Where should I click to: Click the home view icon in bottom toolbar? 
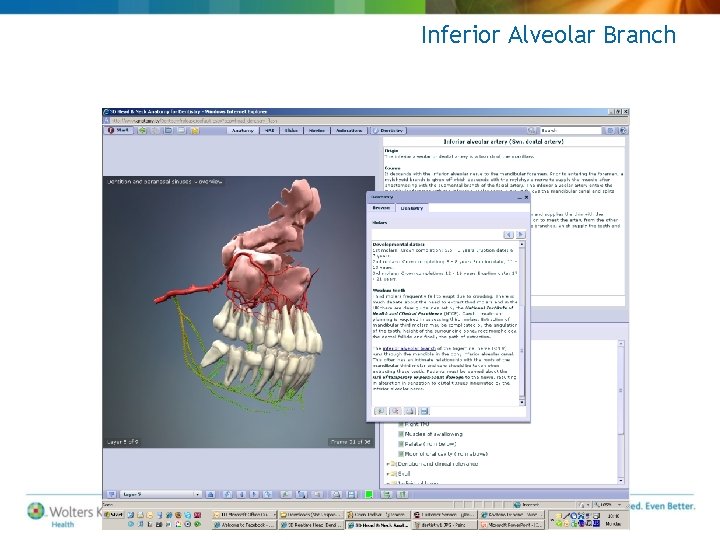(x=210, y=495)
